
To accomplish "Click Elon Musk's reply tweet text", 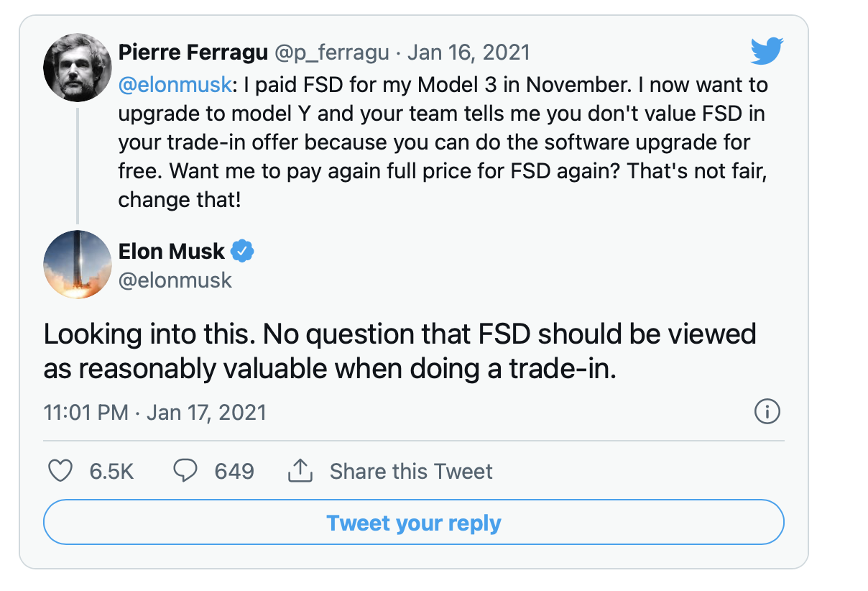I will [x=400, y=351].
